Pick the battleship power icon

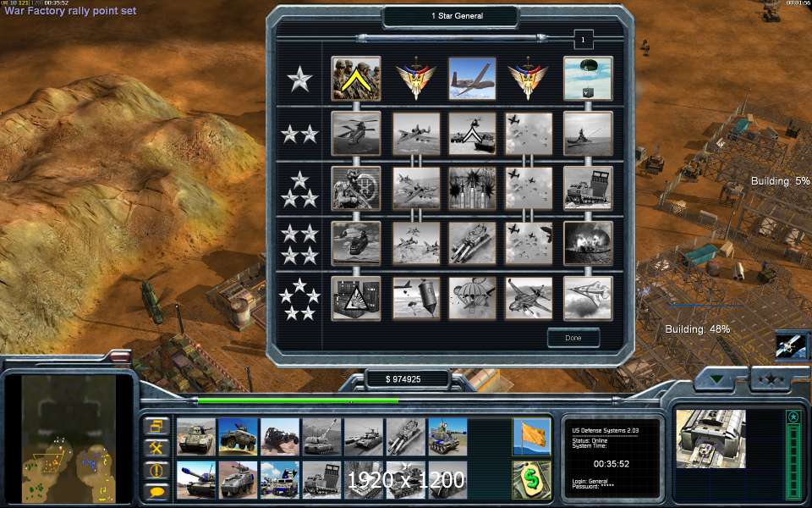point(588,134)
